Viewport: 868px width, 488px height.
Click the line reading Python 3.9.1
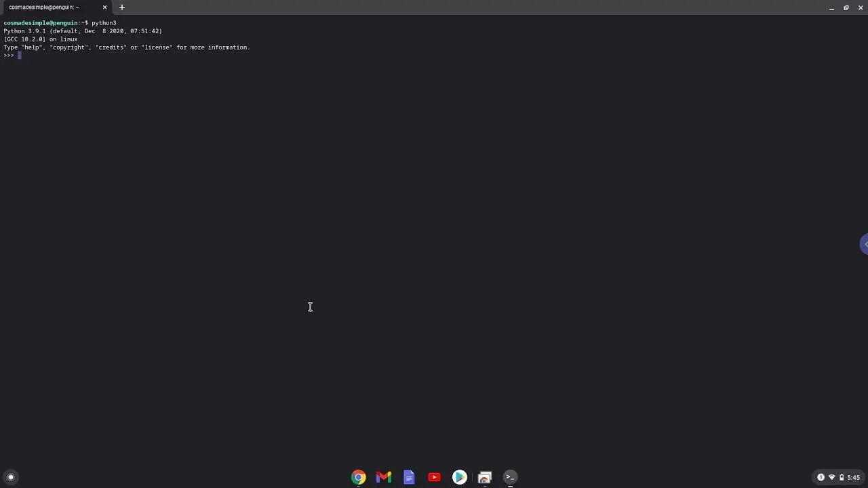81,30
